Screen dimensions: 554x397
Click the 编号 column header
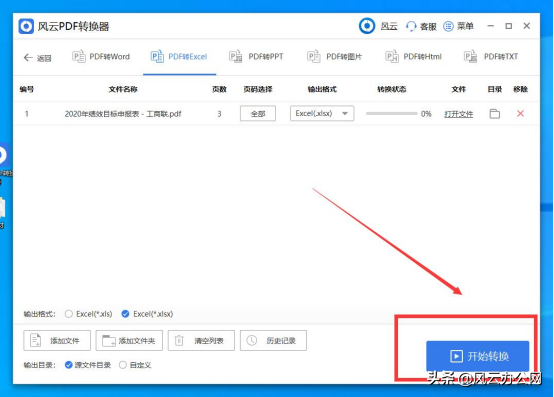point(26,89)
